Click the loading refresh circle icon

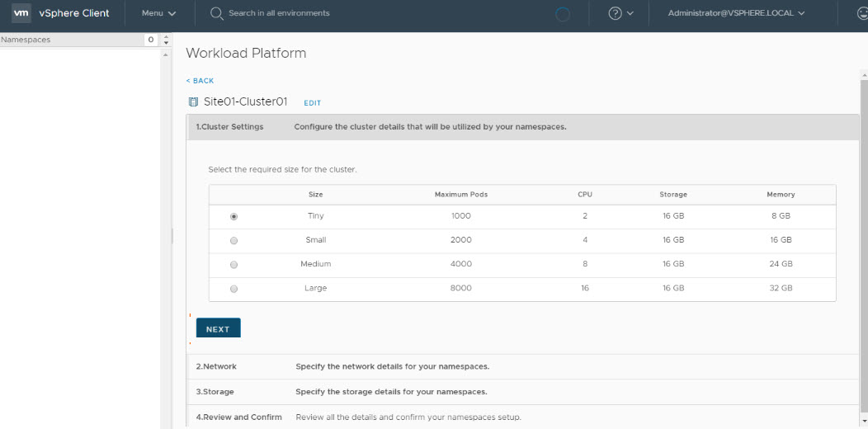tap(563, 14)
